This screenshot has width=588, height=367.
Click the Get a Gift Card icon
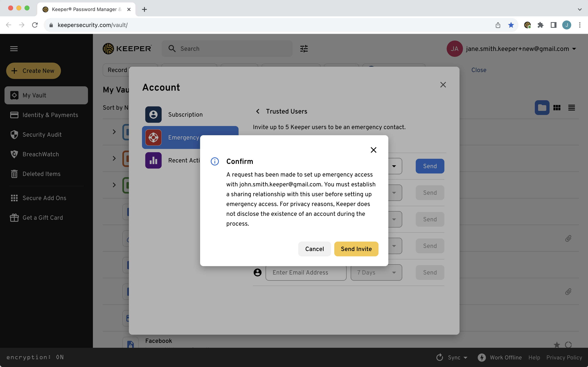click(14, 217)
